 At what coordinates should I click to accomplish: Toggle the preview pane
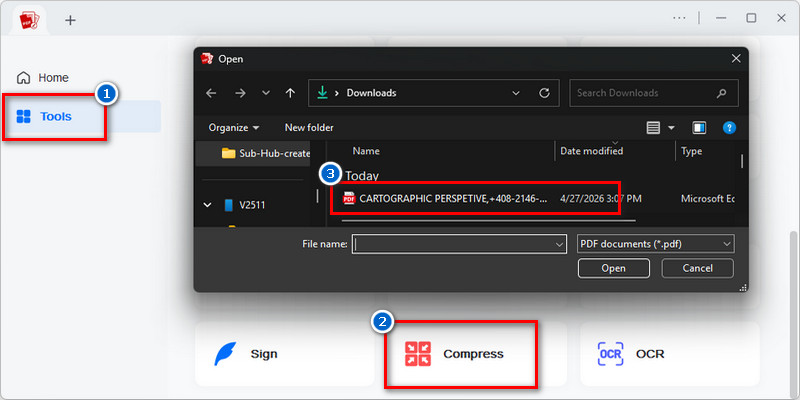point(699,128)
